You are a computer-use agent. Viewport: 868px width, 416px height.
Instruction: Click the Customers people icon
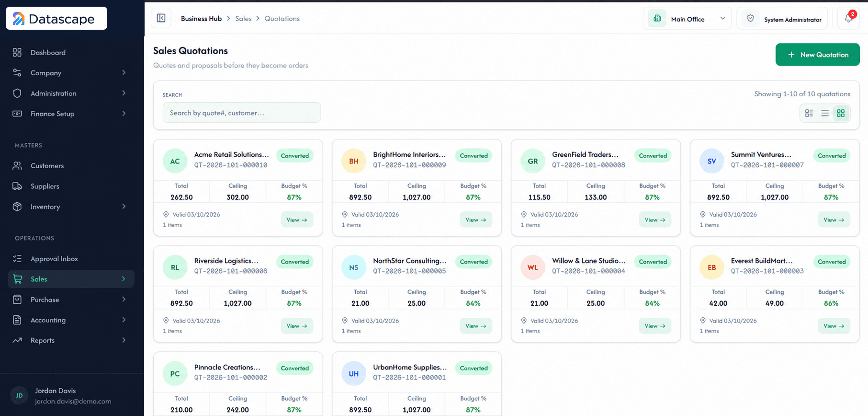pyautogui.click(x=17, y=165)
